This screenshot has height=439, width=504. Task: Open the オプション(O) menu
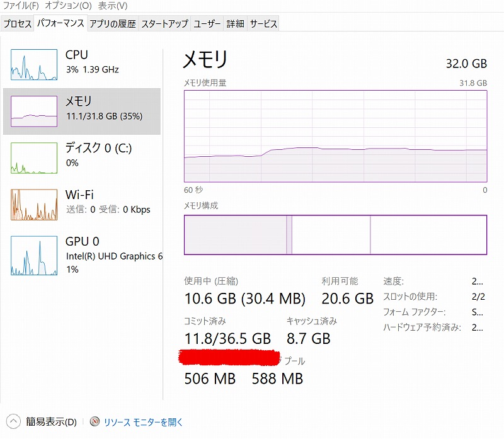coord(68,6)
